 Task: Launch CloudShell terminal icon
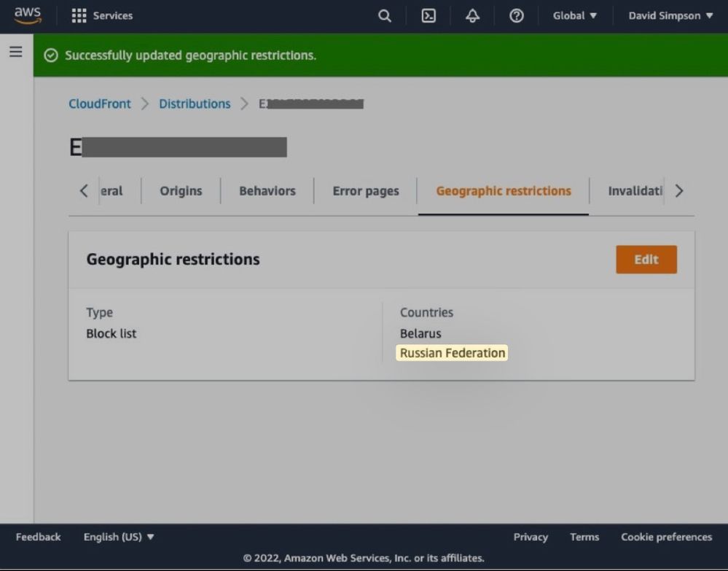428,16
